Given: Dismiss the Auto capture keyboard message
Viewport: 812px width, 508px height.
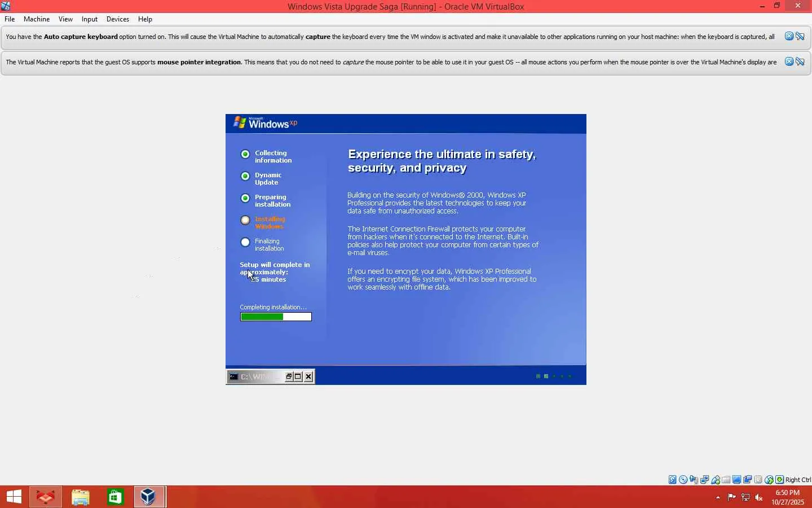Looking at the screenshot, I should [x=789, y=36].
